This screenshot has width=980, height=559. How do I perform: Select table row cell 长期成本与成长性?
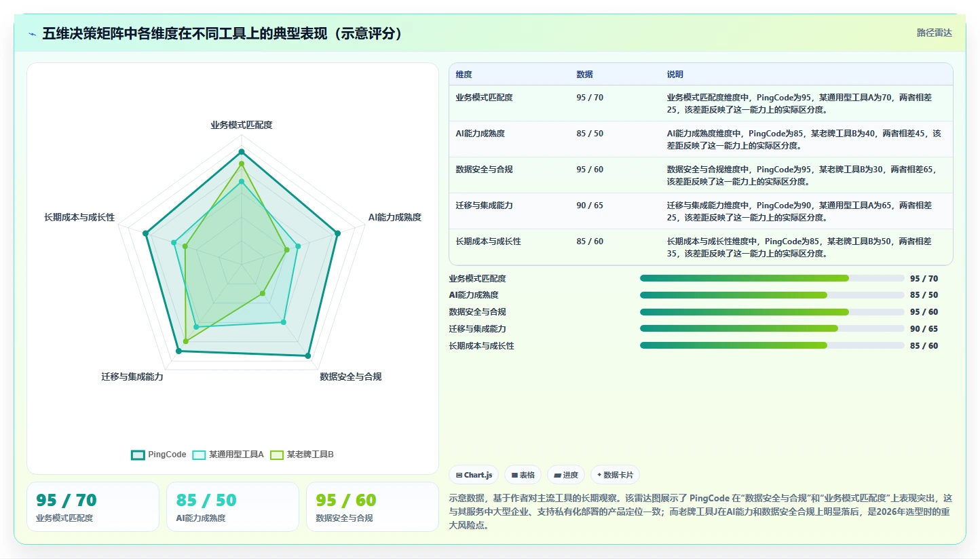click(x=488, y=242)
